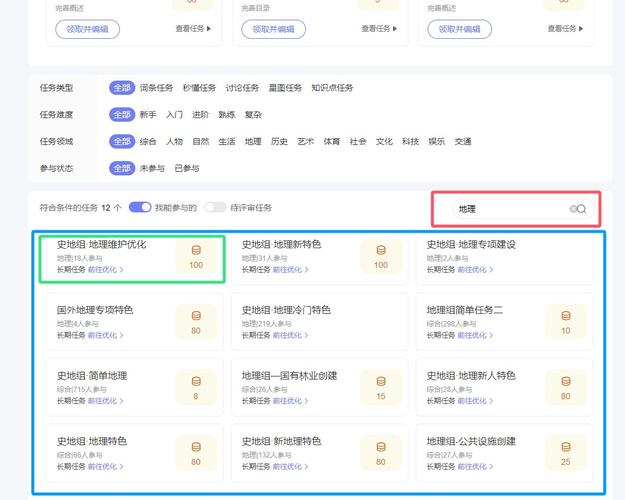Image resolution: width=625 pixels, height=500 pixels.
Task: Click the search input containing 地理
Action: (521, 209)
